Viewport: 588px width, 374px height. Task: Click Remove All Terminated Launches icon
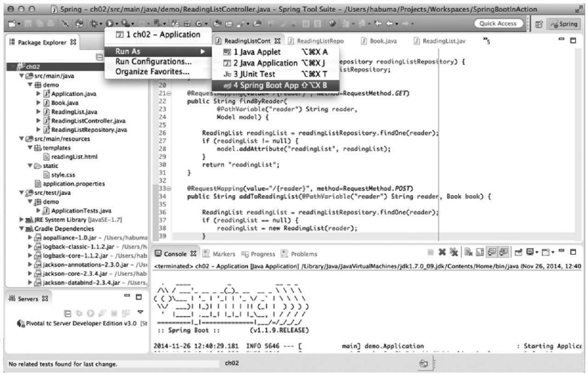[x=454, y=252]
